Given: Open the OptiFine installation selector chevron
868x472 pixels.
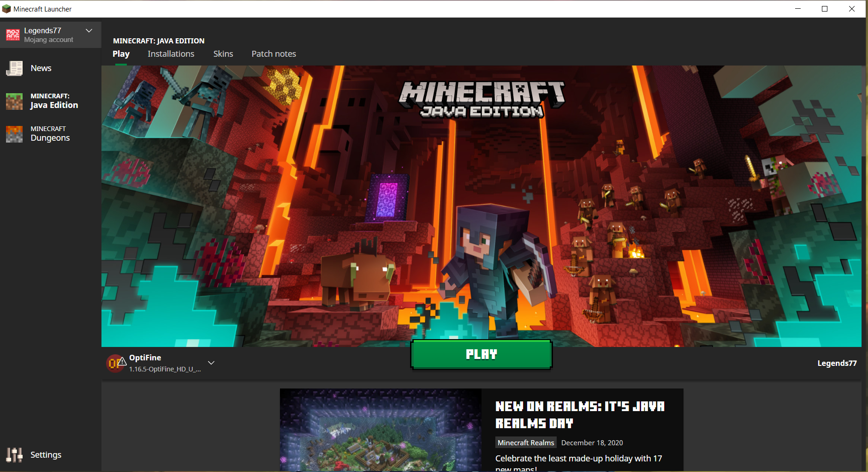Looking at the screenshot, I should (211, 363).
